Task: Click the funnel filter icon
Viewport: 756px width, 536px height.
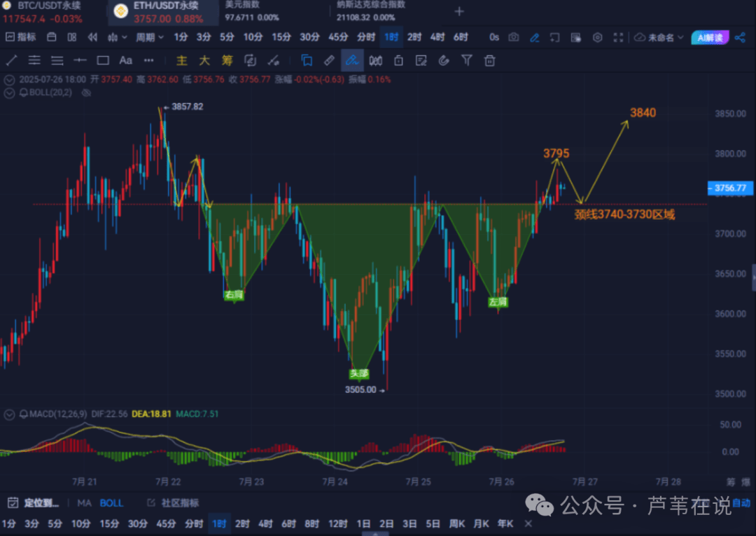Action: (x=467, y=60)
